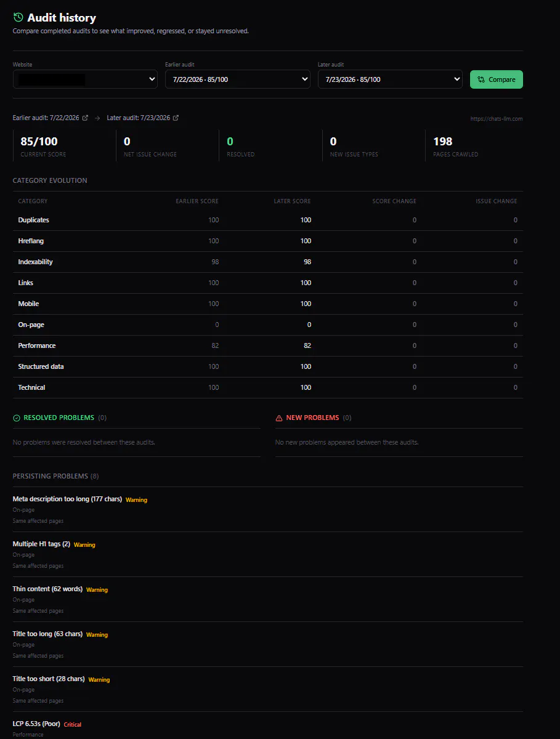This screenshot has width=560, height=739.
Task: Click the https://chats-llm.com URL text
Action: (x=496, y=119)
